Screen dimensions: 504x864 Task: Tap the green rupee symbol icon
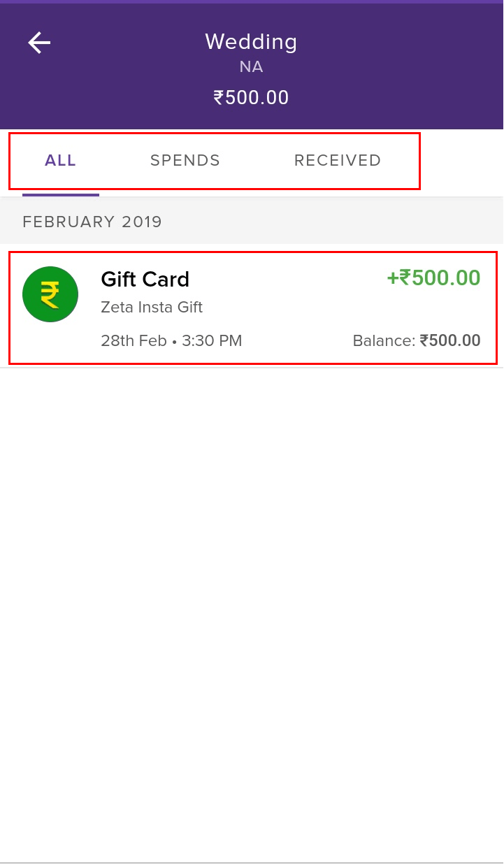[50, 294]
